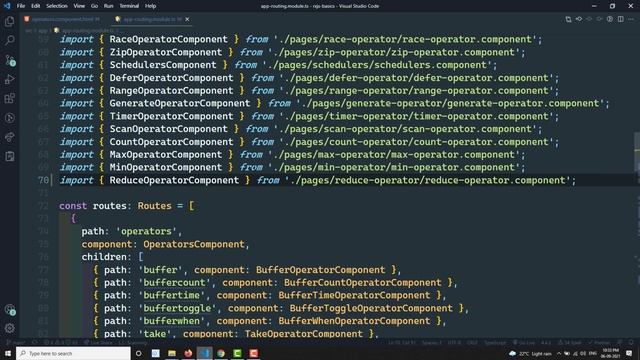Viewport: 640px width, 360px height.
Task: Click BufferOperatorComponent in the routes
Action: click(320, 270)
